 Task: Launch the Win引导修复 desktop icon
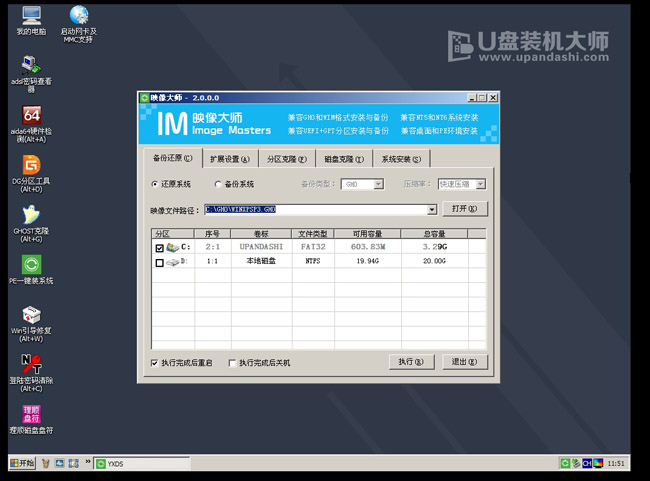point(32,324)
